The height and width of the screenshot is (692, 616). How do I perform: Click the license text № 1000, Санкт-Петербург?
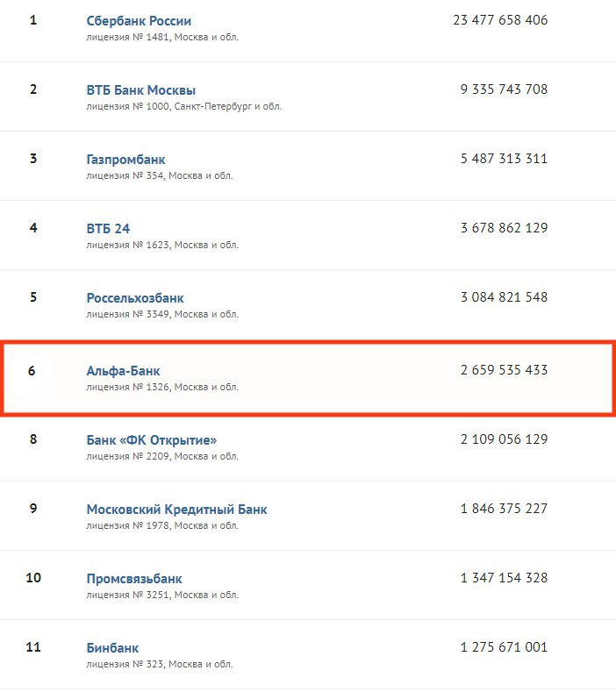coord(183,106)
